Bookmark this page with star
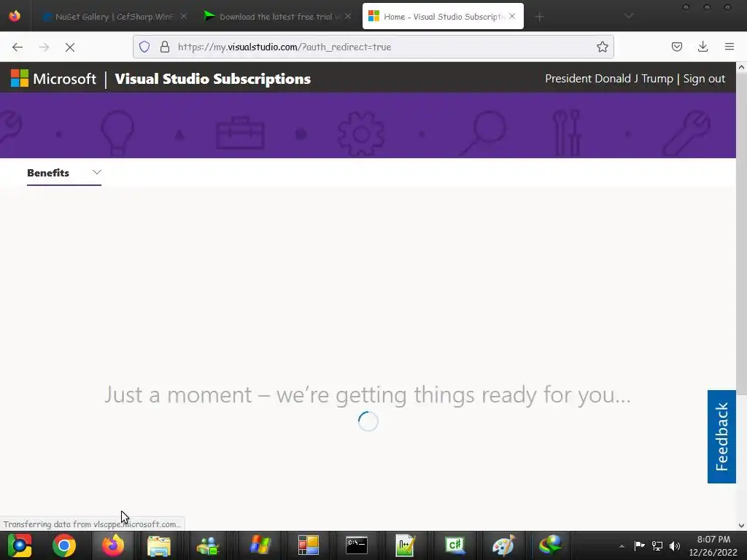The image size is (747, 560). click(x=602, y=47)
